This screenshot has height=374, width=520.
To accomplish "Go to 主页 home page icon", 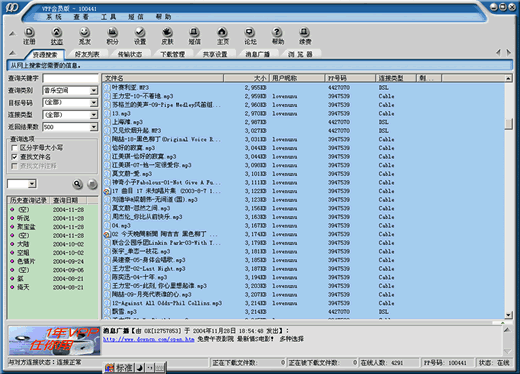I will (x=223, y=36).
